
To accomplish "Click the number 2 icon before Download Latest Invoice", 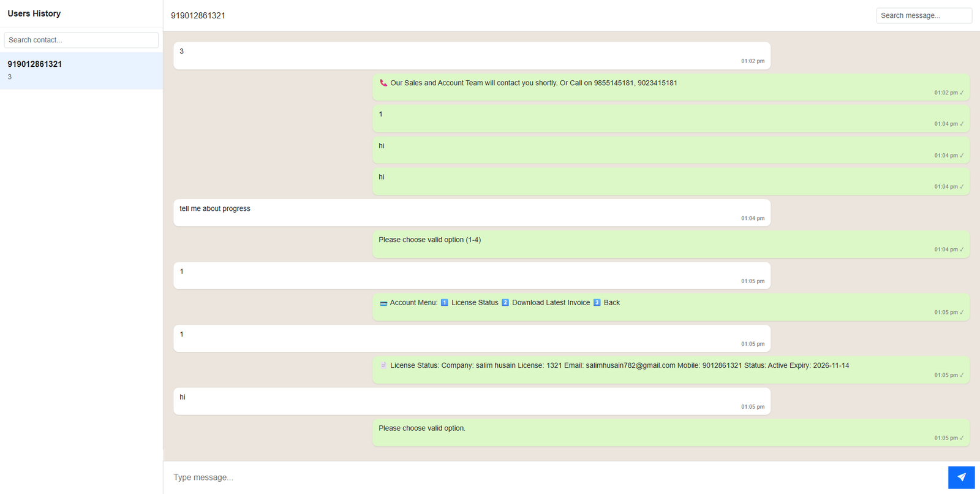I will point(505,303).
